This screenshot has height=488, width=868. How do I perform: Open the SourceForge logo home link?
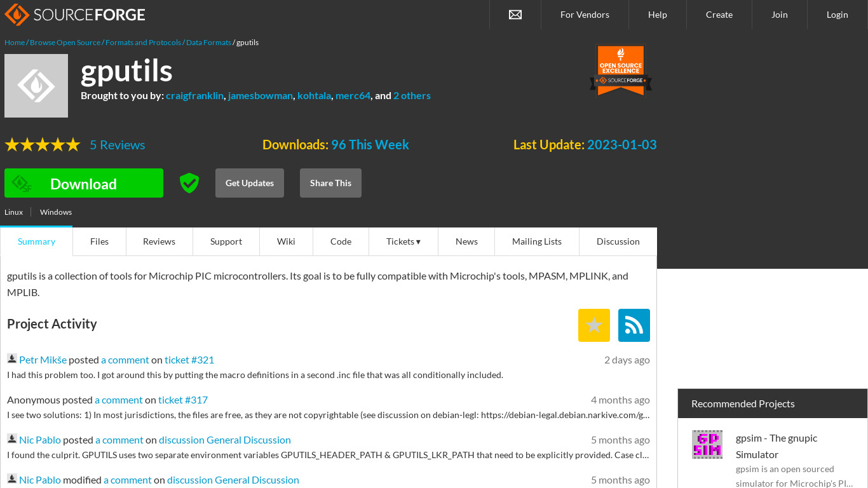coord(75,14)
